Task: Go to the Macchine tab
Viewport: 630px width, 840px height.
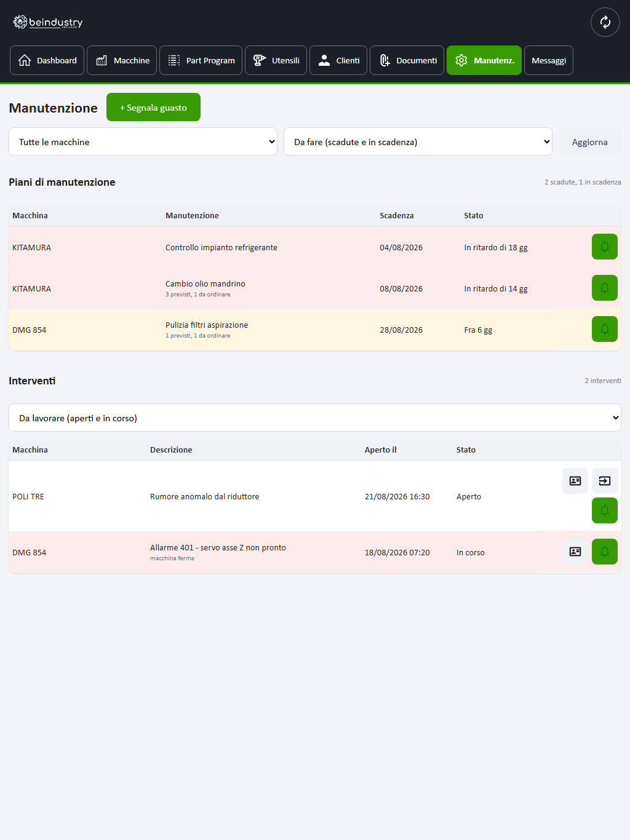Action: [x=122, y=60]
